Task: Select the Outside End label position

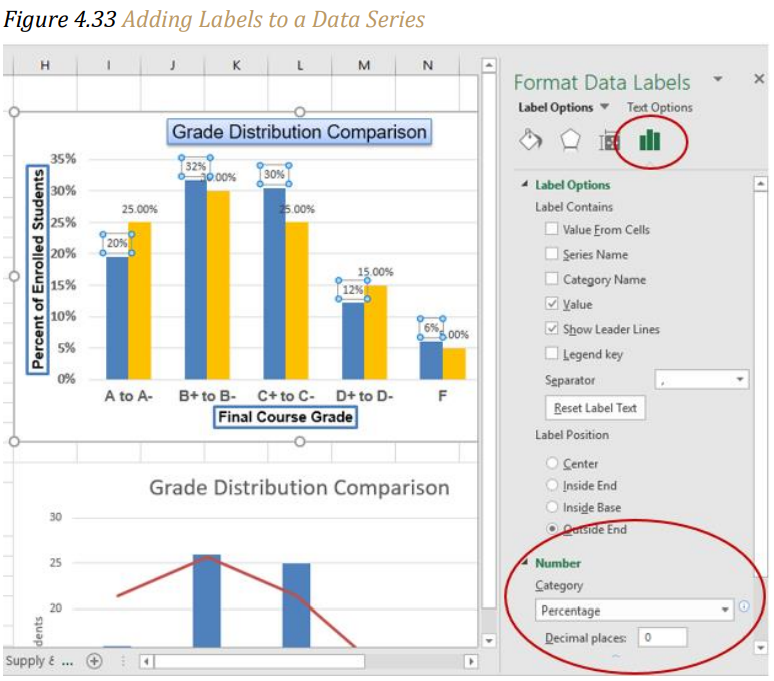Action: coord(552,529)
